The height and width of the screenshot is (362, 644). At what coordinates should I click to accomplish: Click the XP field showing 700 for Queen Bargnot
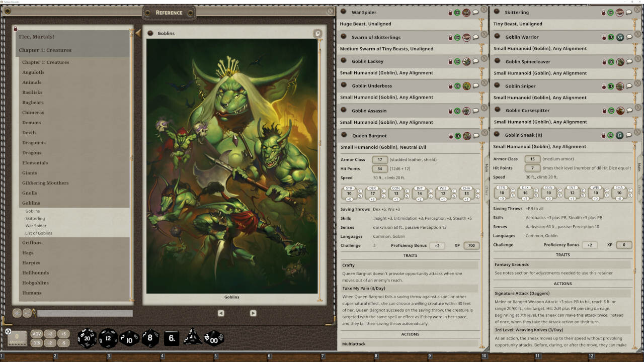pyautogui.click(x=470, y=245)
